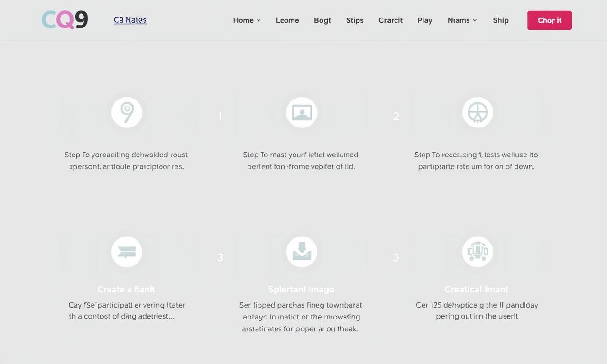The width and height of the screenshot is (607, 364).
Task: Open the Crarcit nav item
Action: [391, 20]
